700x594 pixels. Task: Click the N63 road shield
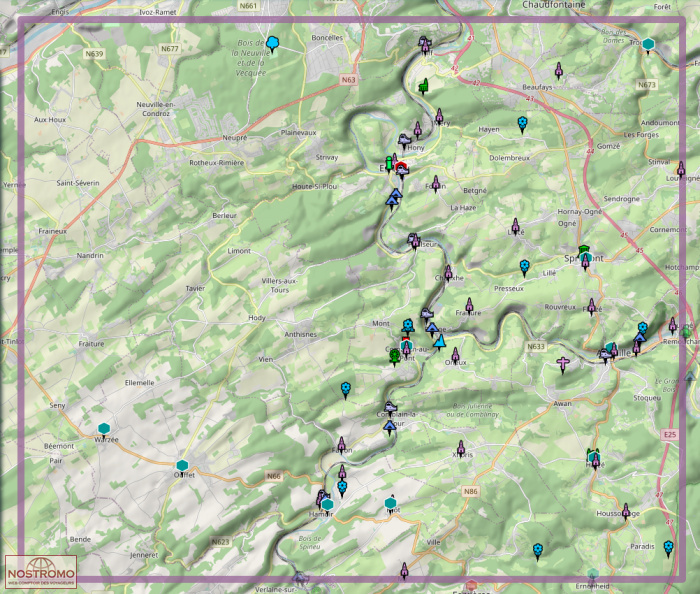(x=349, y=80)
